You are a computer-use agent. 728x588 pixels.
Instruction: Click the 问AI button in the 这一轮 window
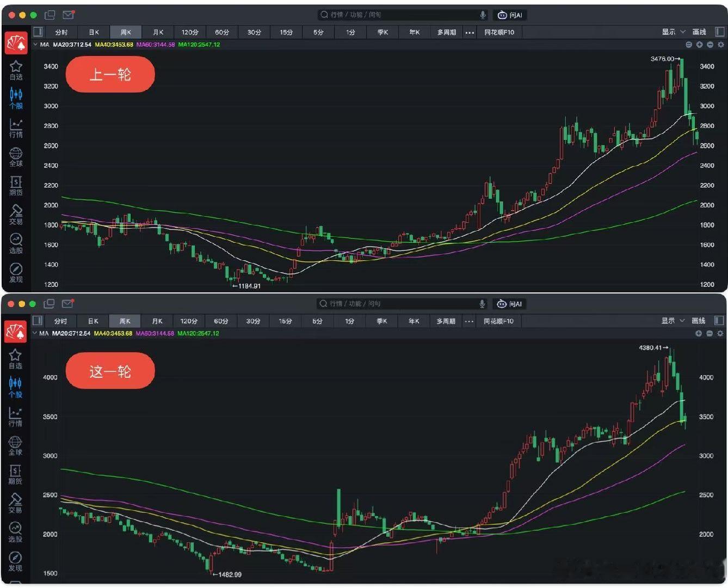coord(509,304)
